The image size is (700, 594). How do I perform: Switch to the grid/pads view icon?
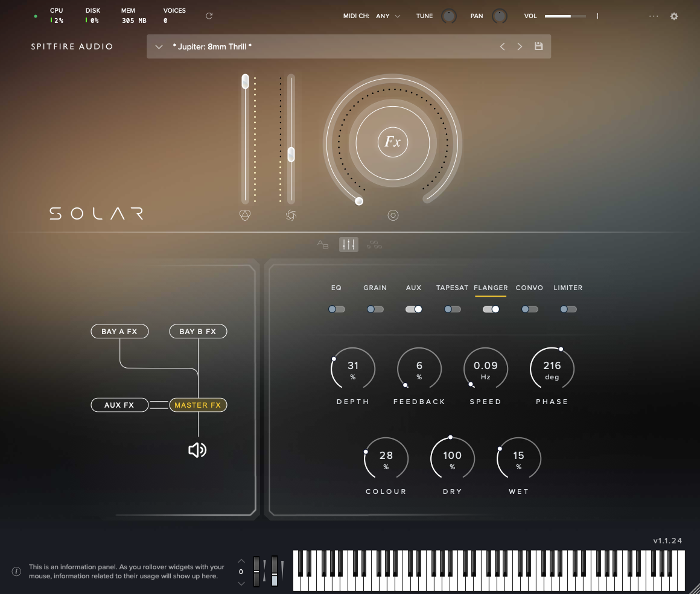click(374, 244)
